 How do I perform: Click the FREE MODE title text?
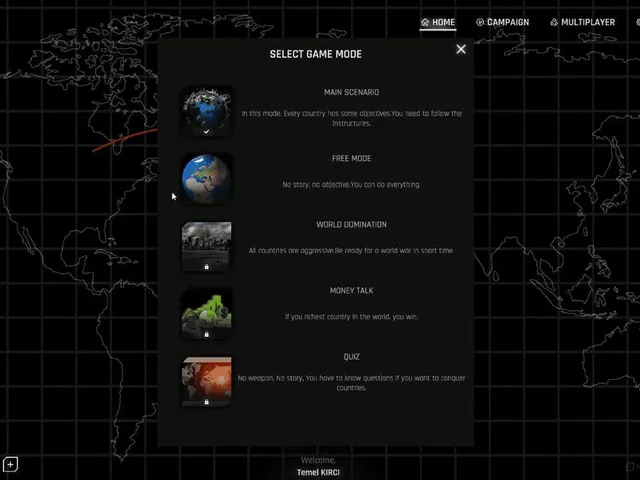351,158
